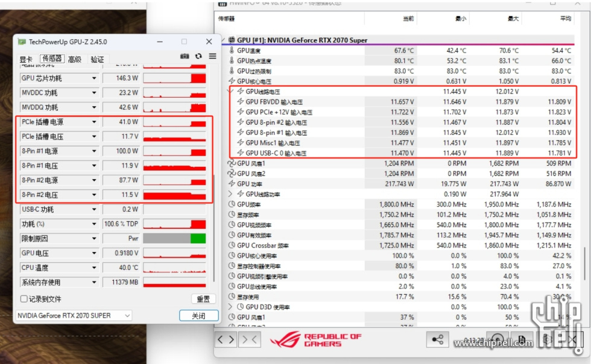Screen dimensions: 591x364
Task: Click the HWiNFO reset clock icon
Action: (x=497, y=339)
